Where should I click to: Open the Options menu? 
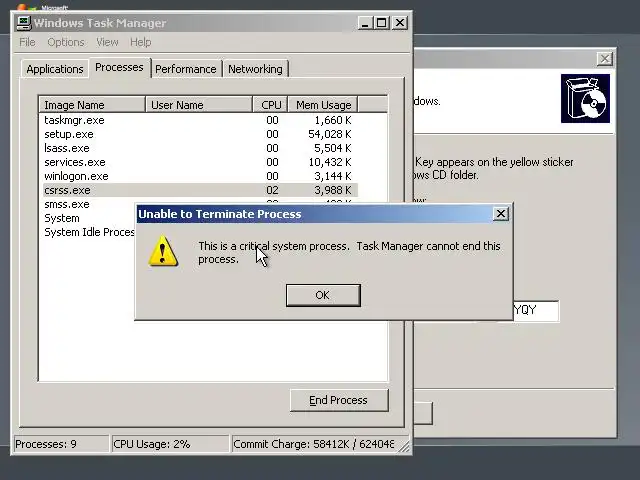click(x=66, y=42)
